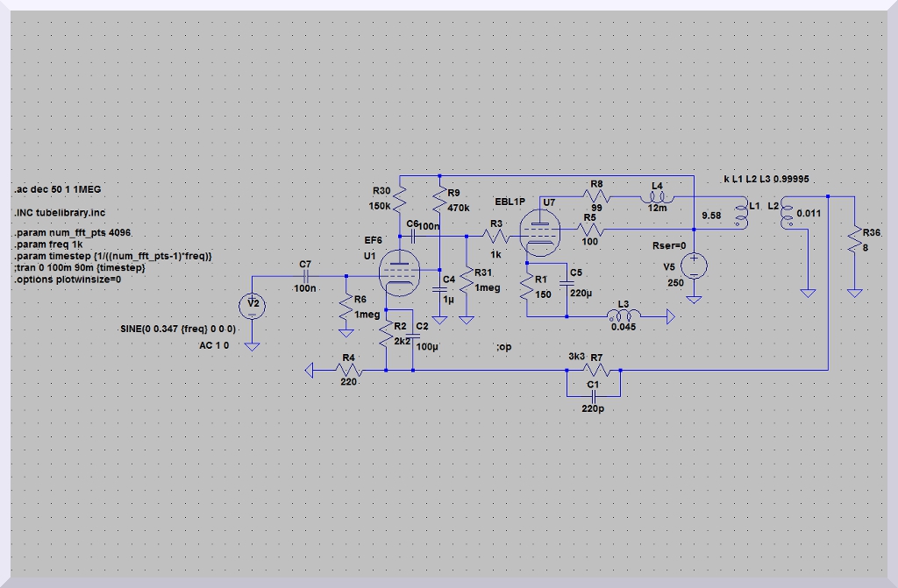
Task: Click the ground symbol left of R4
Action: [310, 371]
